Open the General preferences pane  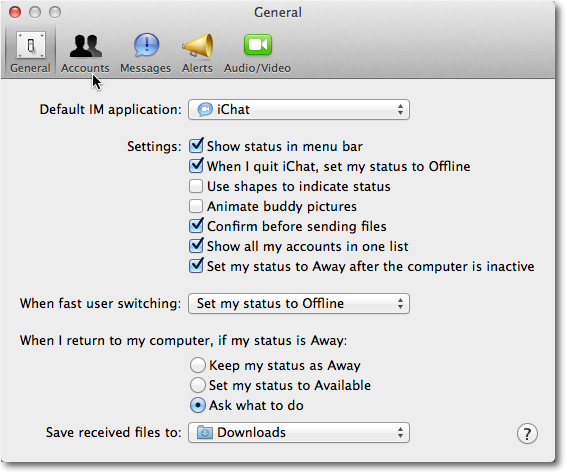click(x=30, y=52)
